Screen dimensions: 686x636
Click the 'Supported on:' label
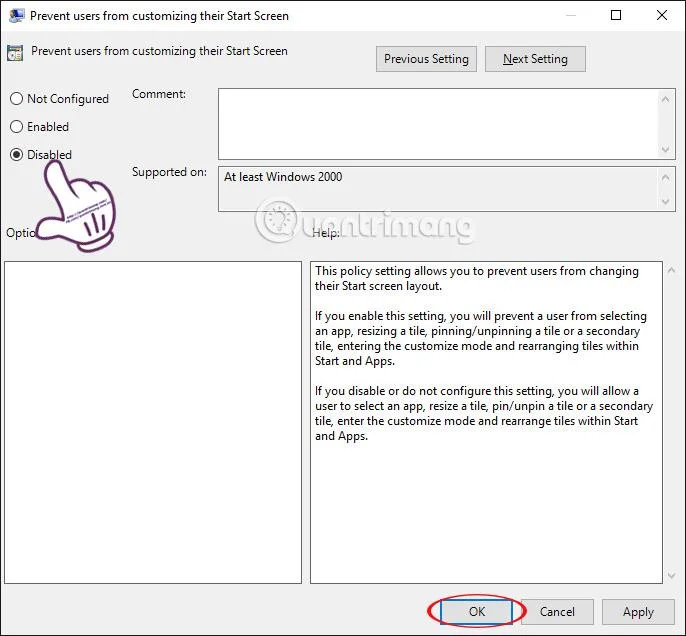169,172
